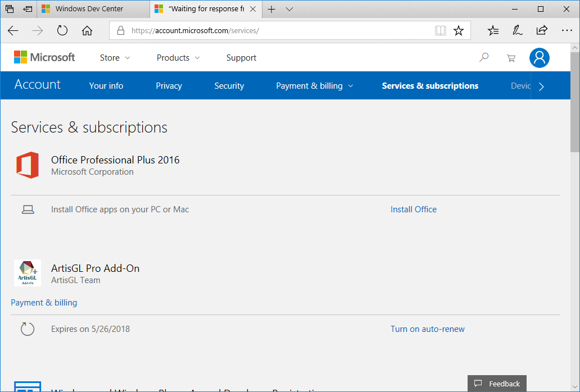Go to the Home page icon

[x=87, y=30]
